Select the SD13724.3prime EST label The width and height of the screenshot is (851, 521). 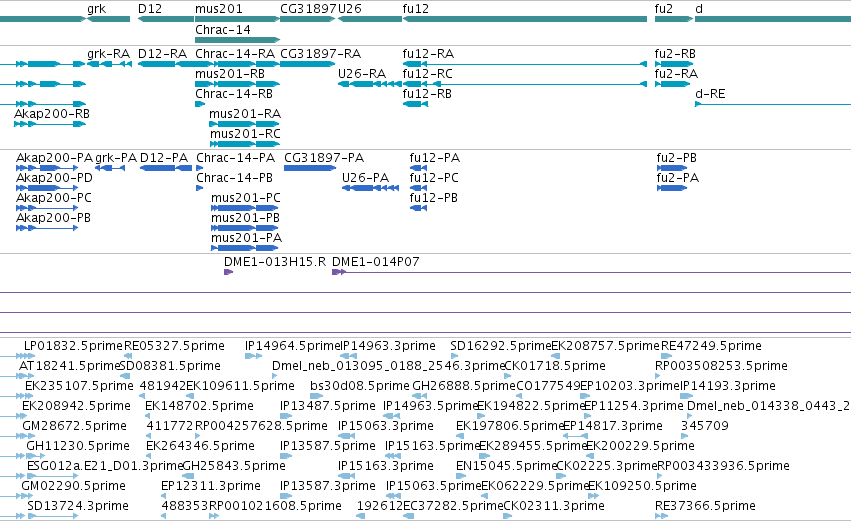pyautogui.click(x=78, y=506)
